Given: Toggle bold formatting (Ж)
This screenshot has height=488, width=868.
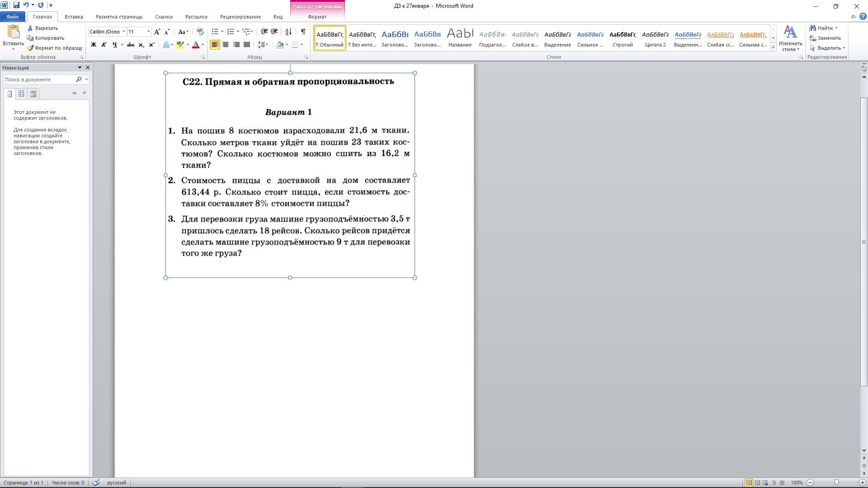Looking at the screenshot, I should coord(94,45).
